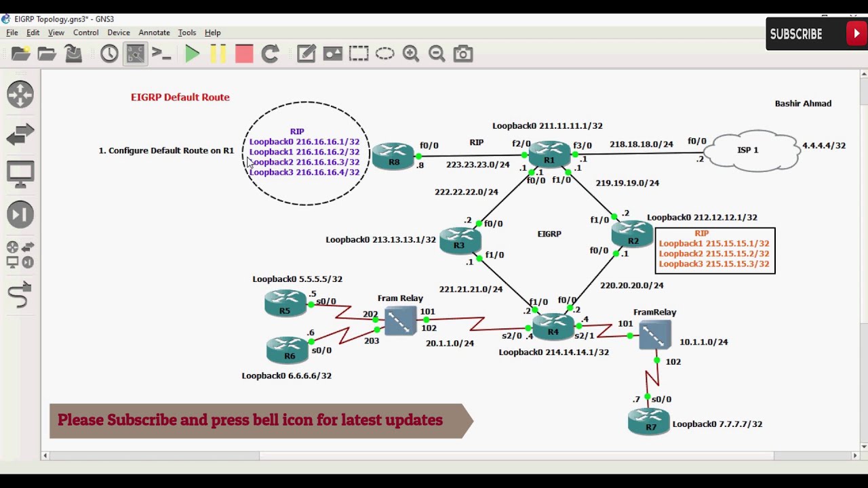Browse all devices sidebar icon
The image size is (868, 488).
(20, 255)
